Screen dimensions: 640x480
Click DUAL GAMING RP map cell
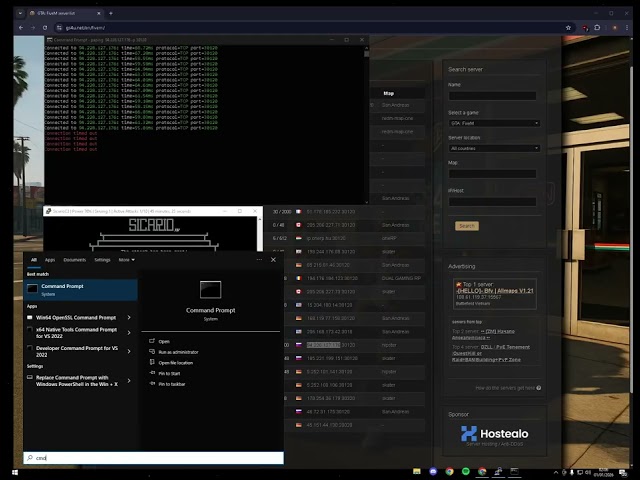[x=401, y=278]
